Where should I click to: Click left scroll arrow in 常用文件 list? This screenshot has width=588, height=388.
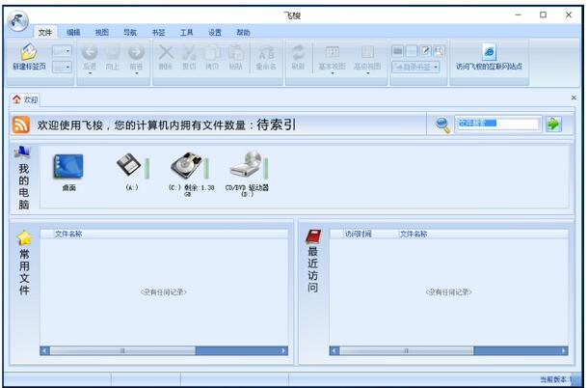click(x=44, y=350)
